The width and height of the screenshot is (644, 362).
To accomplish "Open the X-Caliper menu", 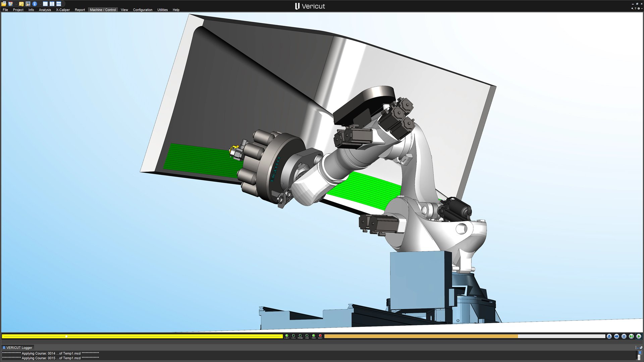I will (63, 10).
